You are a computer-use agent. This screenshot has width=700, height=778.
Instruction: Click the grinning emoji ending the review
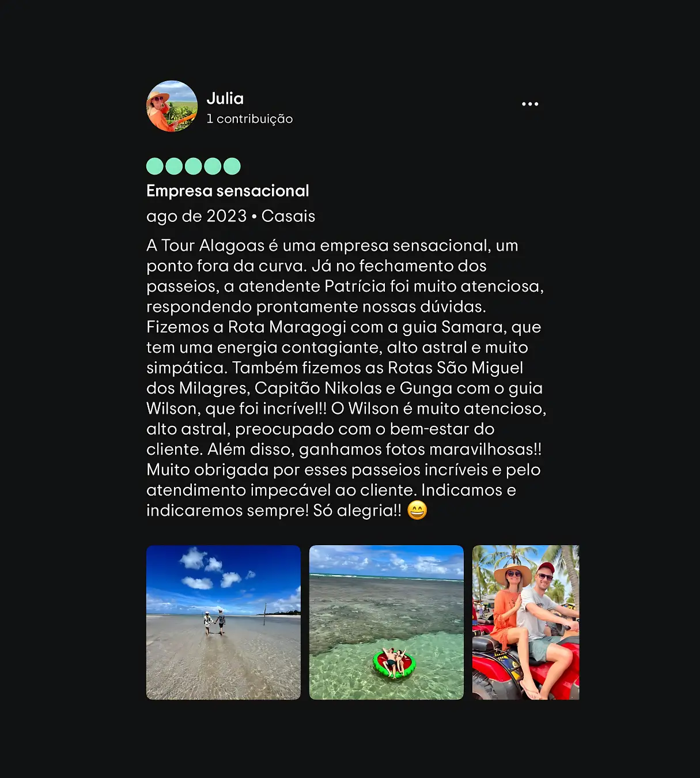[x=417, y=510]
